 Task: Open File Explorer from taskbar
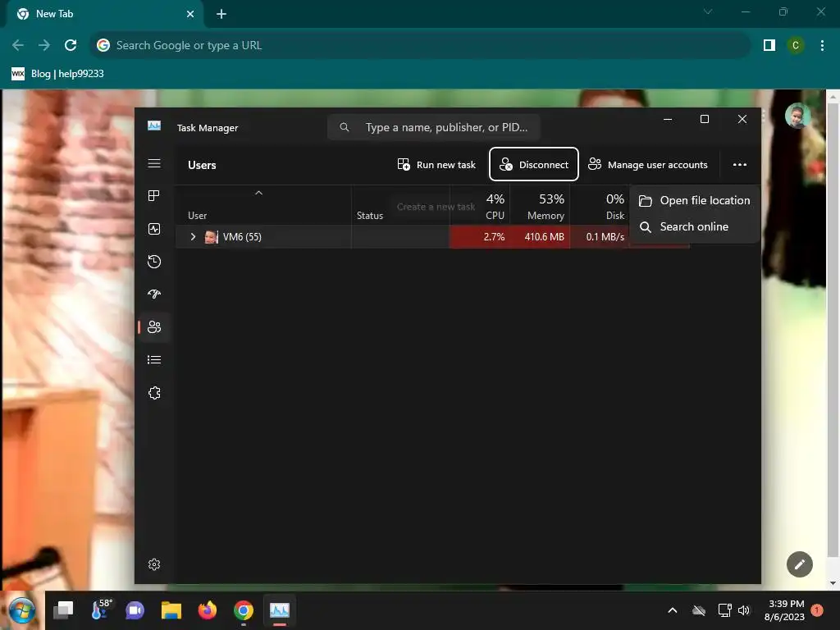pyautogui.click(x=171, y=610)
